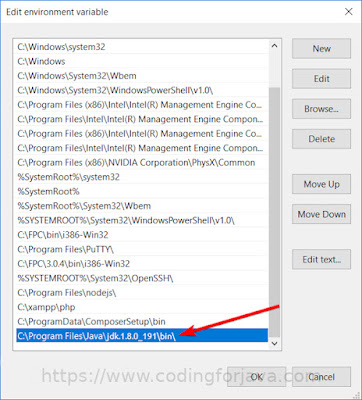Click the Move Down button

pos(321,214)
